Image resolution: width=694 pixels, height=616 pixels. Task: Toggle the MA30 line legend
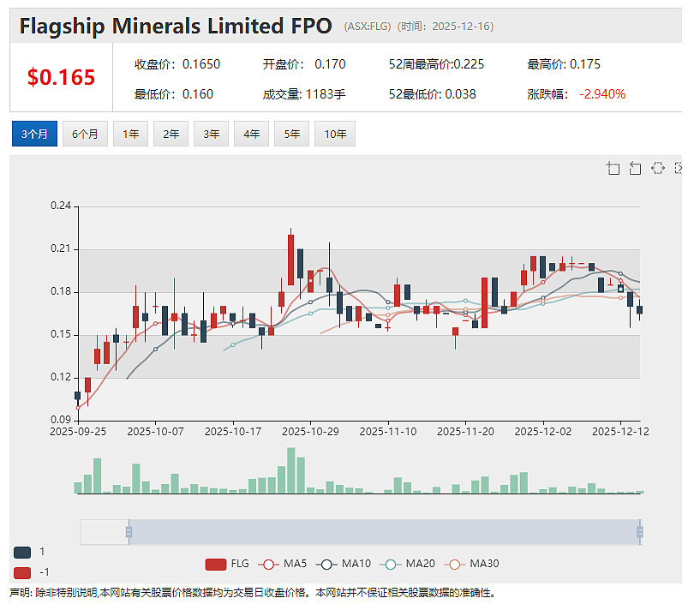[x=472, y=565]
